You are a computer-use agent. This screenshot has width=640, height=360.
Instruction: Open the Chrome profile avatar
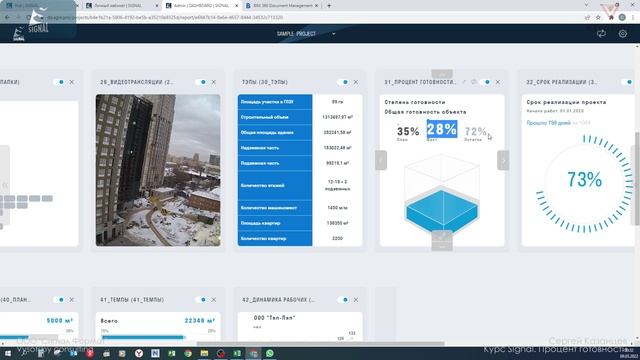pyautogui.click(x=622, y=18)
